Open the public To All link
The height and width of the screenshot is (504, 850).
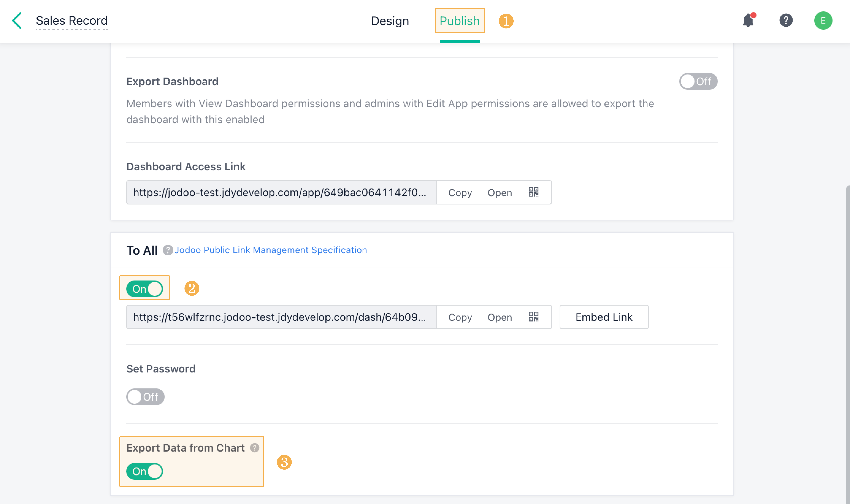pos(500,317)
